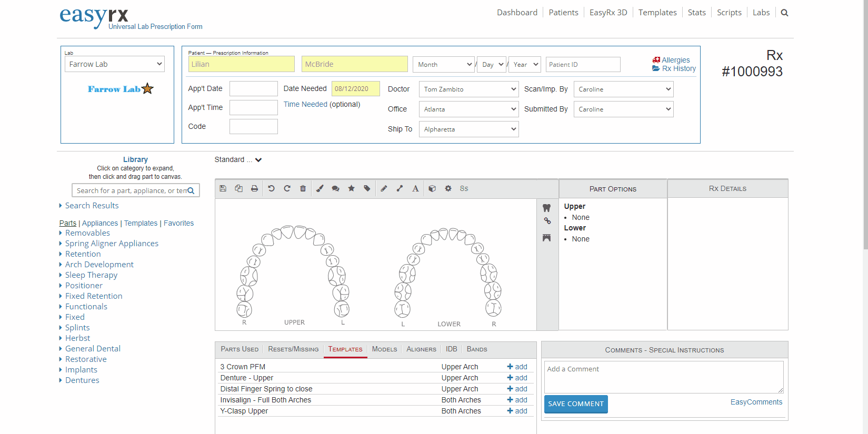This screenshot has height=434, width=868.
Task: Select the line connector tool
Action: (400, 188)
